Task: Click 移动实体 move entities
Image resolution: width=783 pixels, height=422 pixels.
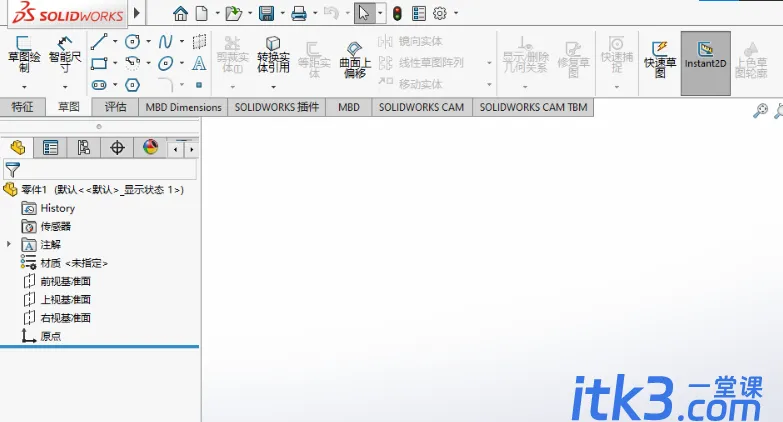Action: 410,84
